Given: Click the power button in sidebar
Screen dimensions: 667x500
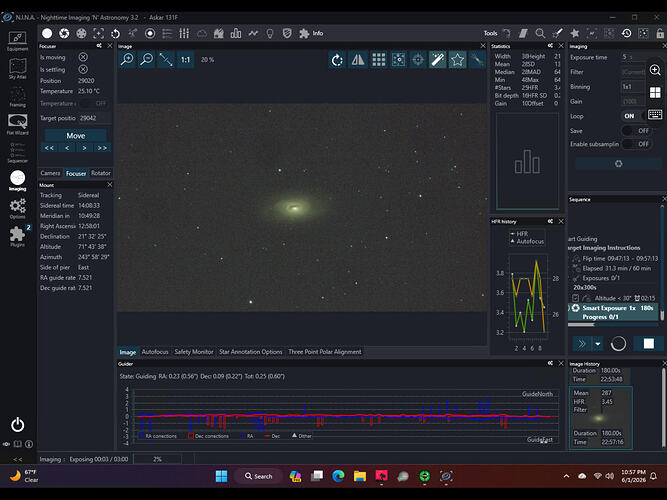Looking at the screenshot, I should 17,425.
